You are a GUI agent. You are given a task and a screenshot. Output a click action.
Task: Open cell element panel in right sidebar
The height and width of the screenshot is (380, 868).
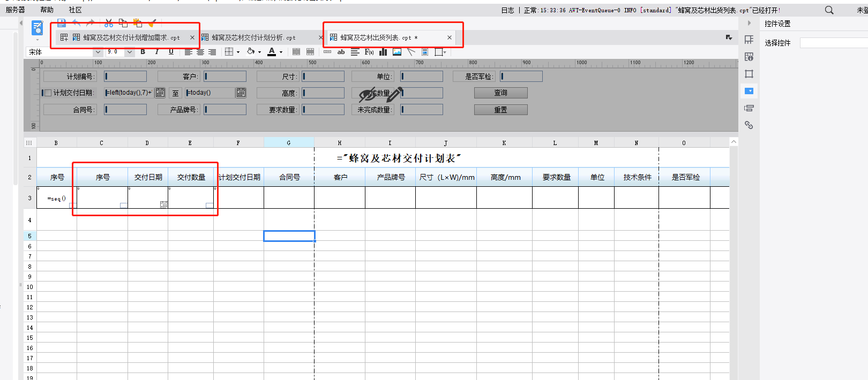(749, 40)
